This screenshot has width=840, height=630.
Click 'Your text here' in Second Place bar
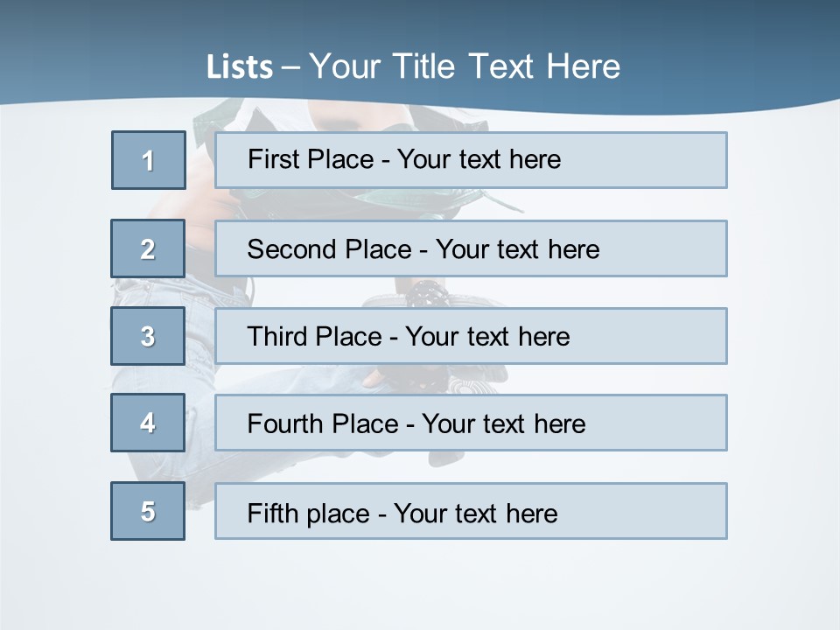[517, 249]
